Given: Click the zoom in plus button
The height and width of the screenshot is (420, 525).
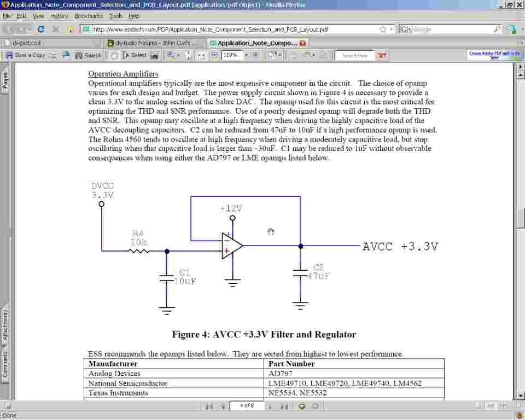Looking at the screenshot, I should click(x=256, y=55).
